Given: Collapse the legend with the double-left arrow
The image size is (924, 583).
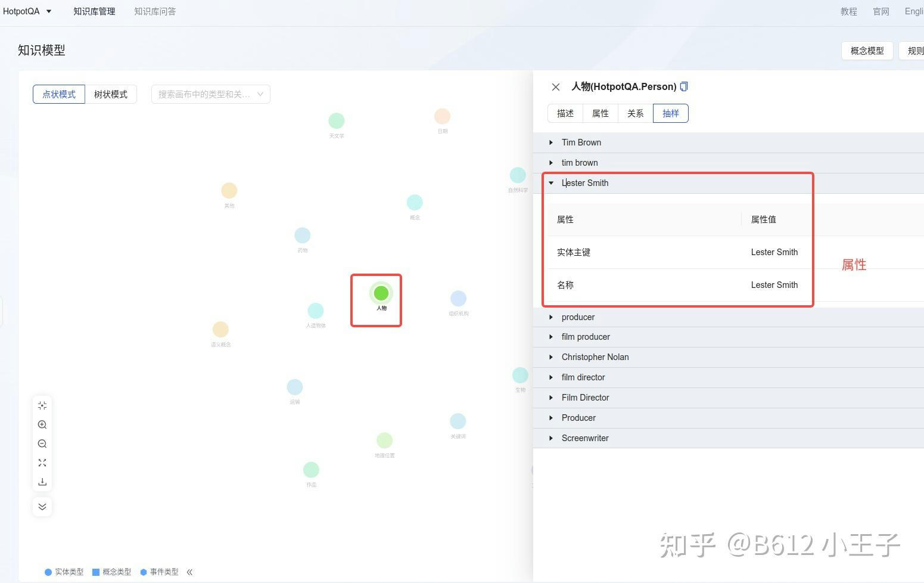Looking at the screenshot, I should click(189, 572).
